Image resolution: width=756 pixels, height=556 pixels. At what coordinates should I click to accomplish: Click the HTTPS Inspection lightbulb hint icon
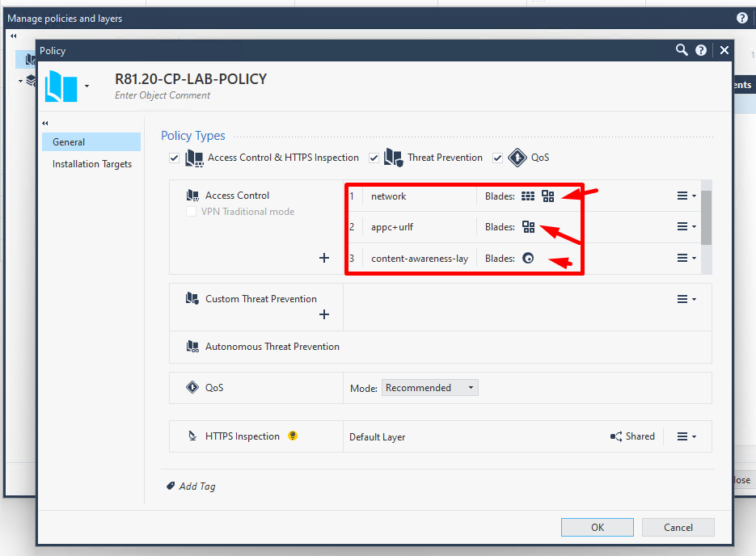point(292,436)
